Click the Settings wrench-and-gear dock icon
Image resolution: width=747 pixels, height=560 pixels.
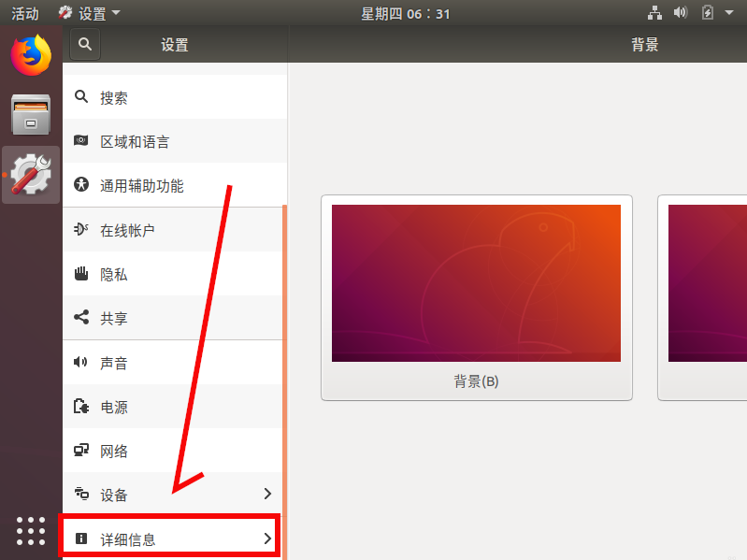(31, 174)
